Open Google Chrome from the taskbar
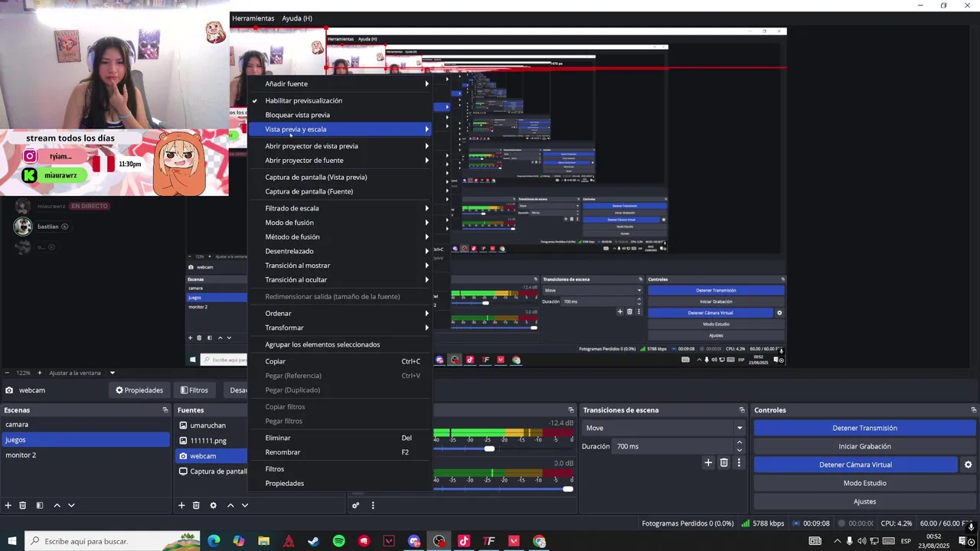The width and height of the screenshot is (980, 551). [540, 541]
